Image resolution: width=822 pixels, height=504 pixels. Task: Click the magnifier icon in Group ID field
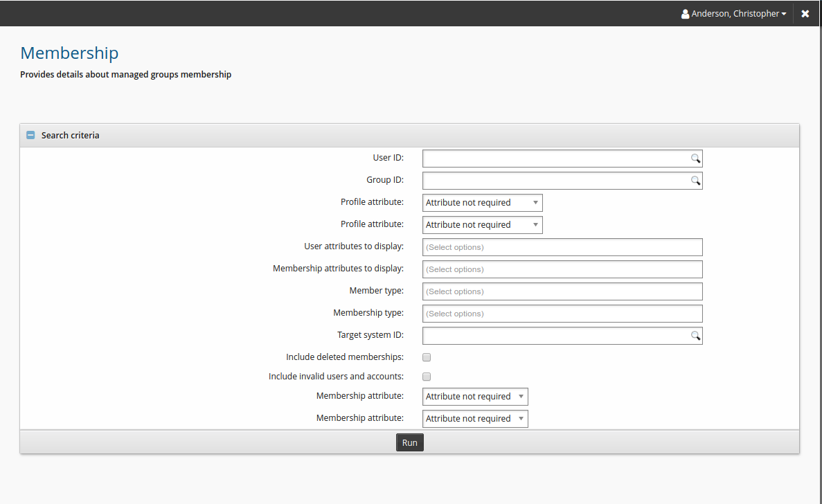coord(695,181)
